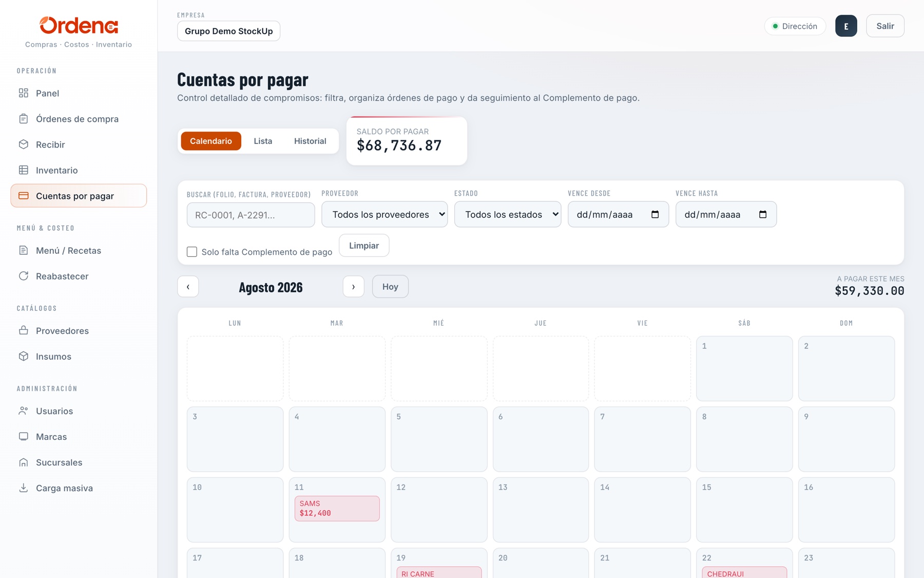
Task: Open the RI CARNE entry on day 19
Action: coord(439,572)
